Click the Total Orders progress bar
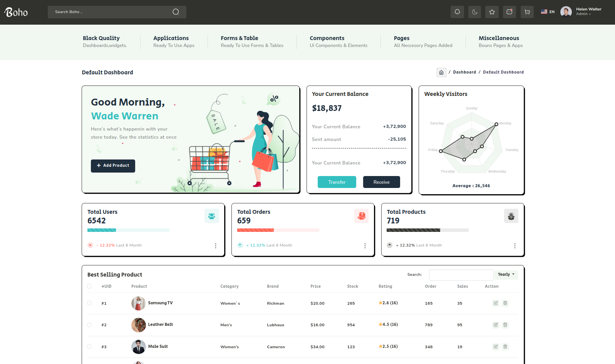615x364 pixels. (278, 230)
